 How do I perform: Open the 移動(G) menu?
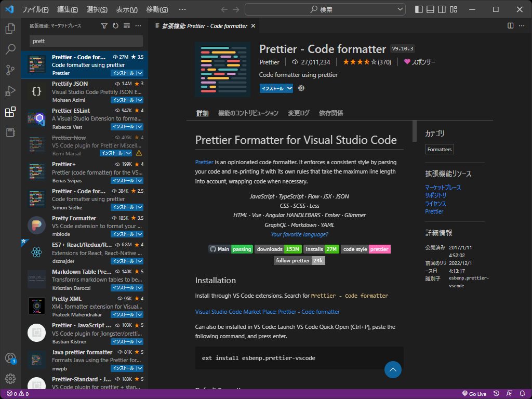[x=157, y=9]
